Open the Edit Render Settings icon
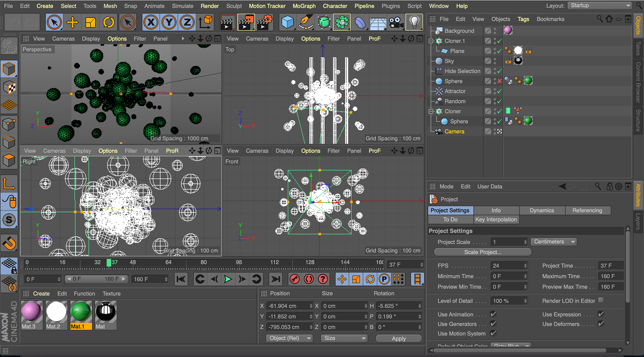This screenshot has width=644, height=357. coord(264,22)
